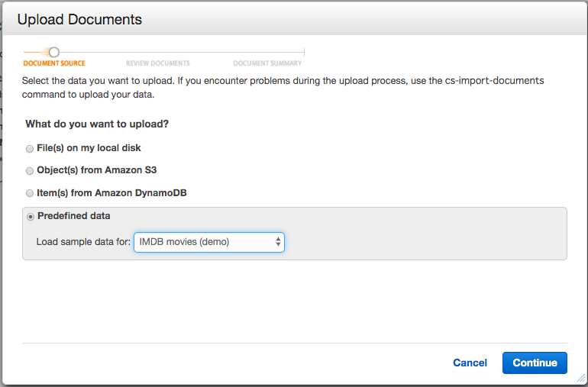Click the "Predefined data" label text
This screenshot has height=387, width=588.
74,216
